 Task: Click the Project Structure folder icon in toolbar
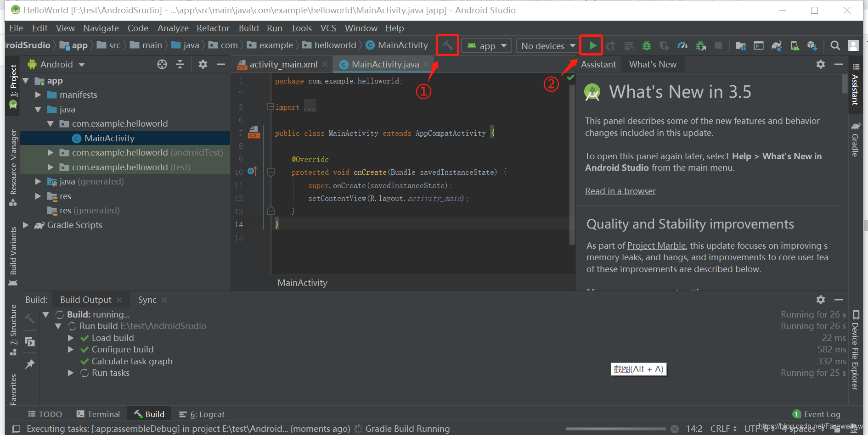740,45
